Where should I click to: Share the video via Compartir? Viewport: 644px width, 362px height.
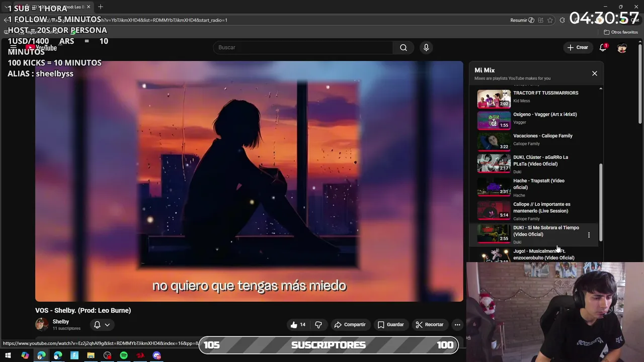coord(350,325)
